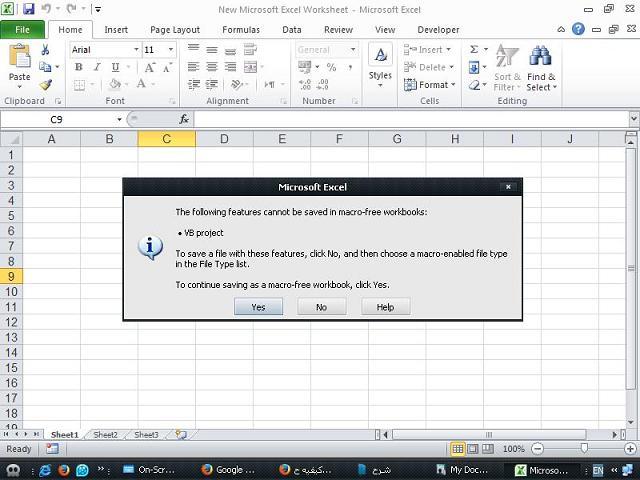Switch to Normal view in status bar
Screen dimensions: 640x480
point(458,449)
